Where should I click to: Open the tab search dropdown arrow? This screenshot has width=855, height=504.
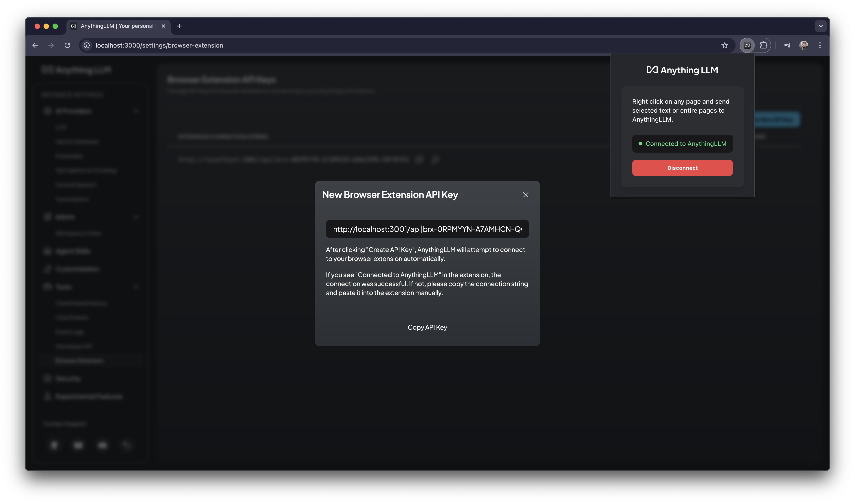pos(820,26)
